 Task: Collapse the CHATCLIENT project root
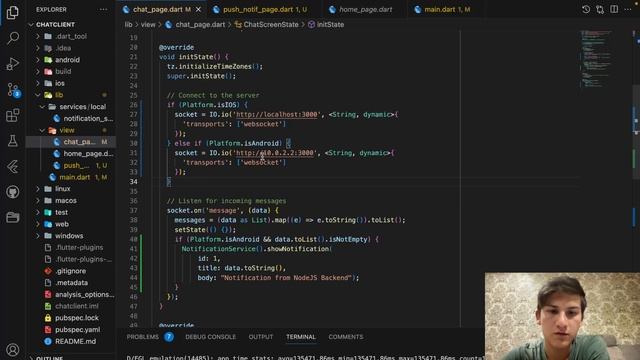coord(55,24)
